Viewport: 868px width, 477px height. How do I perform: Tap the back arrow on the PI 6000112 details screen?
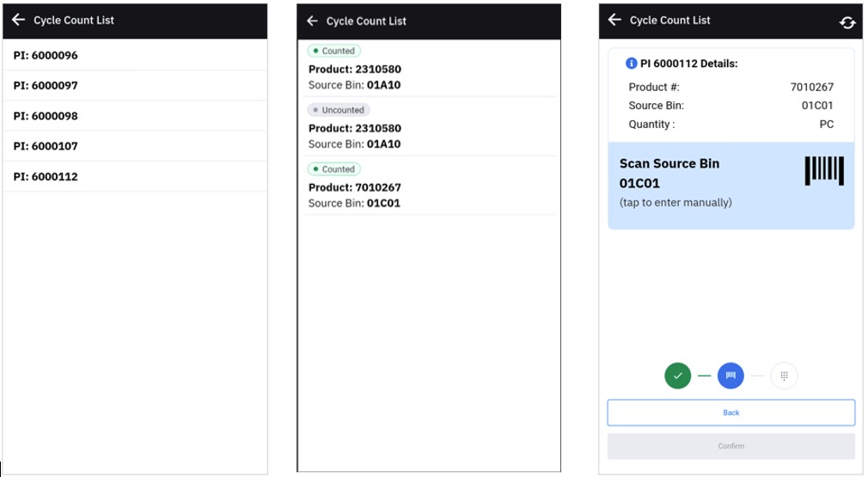[x=614, y=20]
